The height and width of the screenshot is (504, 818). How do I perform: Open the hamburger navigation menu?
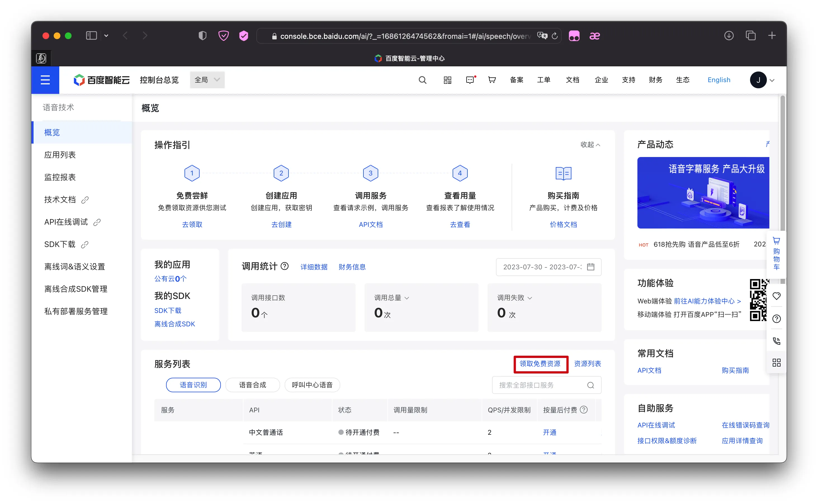pyautogui.click(x=45, y=80)
